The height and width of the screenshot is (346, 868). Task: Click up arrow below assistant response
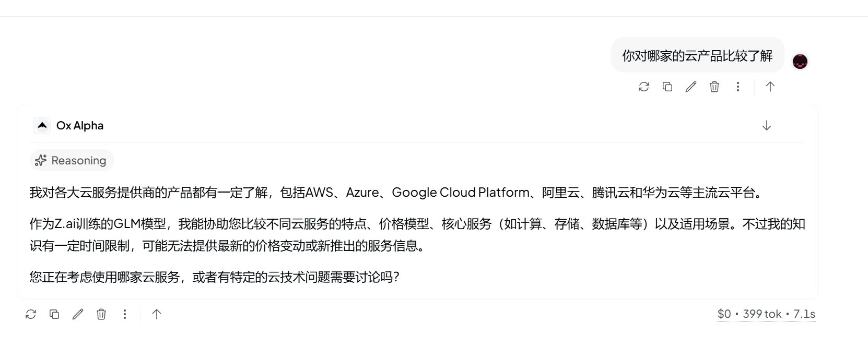click(156, 314)
